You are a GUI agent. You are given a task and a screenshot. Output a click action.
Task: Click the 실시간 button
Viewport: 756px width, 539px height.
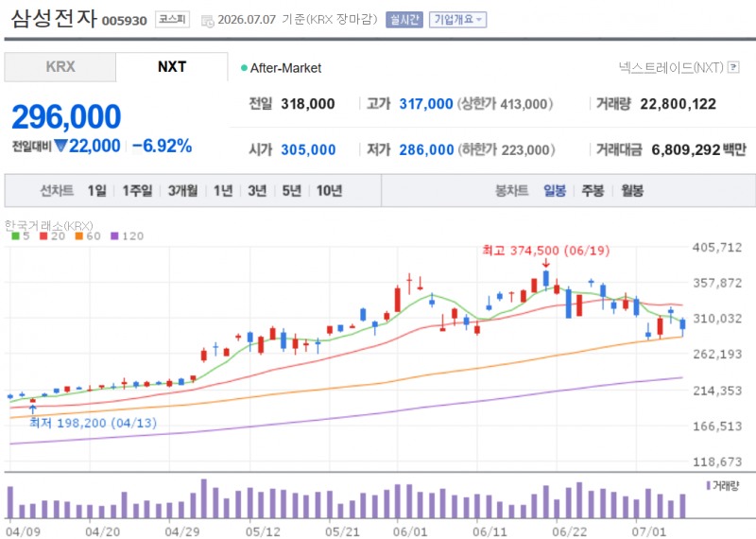[404, 20]
